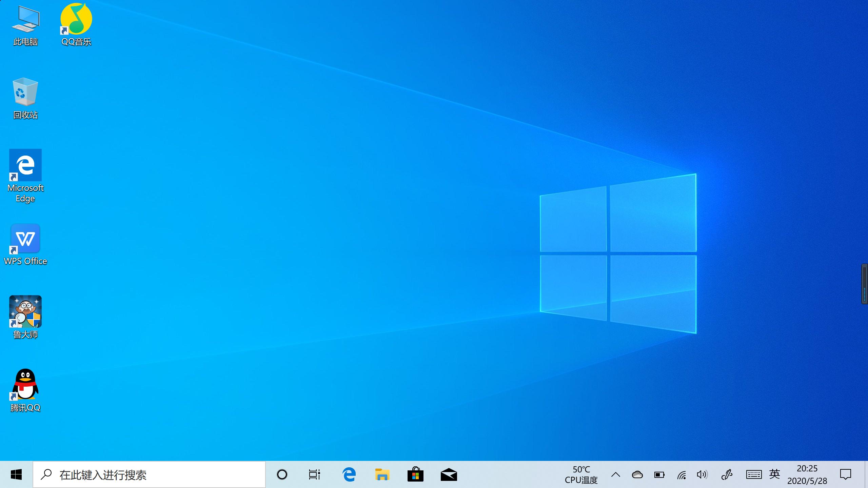868x488 pixels.
Task: Open File Explorer from the taskbar
Action: click(382, 474)
